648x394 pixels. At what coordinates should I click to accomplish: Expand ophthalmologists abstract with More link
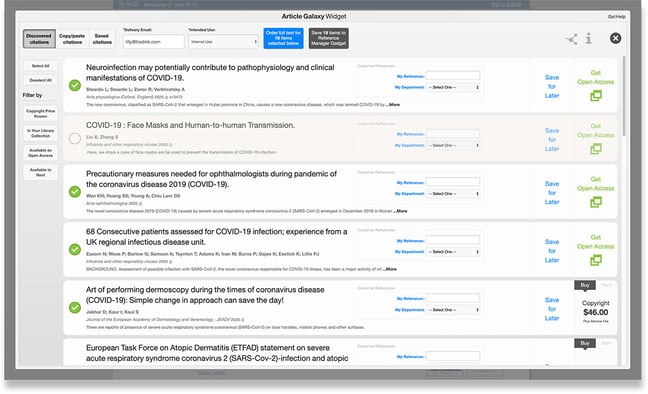click(401, 211)
